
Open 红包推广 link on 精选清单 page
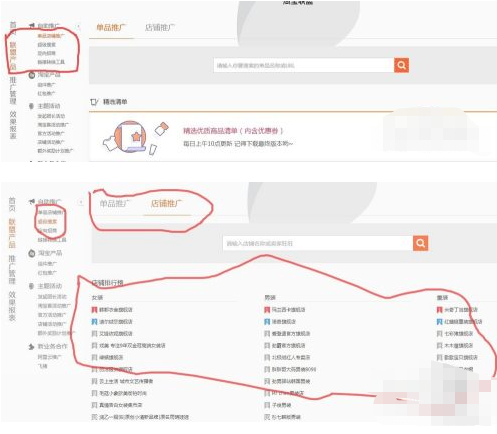(x=46, y=94)
